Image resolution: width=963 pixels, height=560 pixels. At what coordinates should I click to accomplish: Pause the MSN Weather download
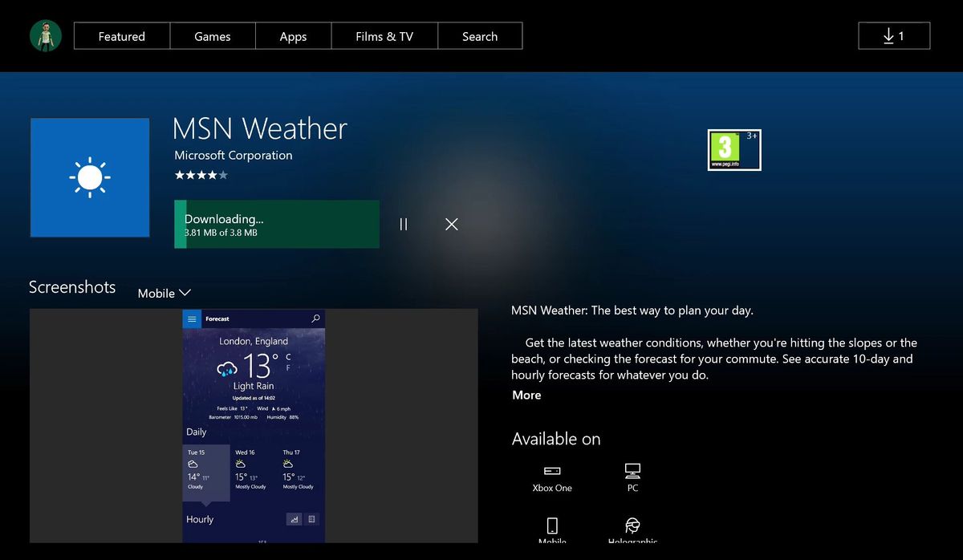tap(404, 225)
